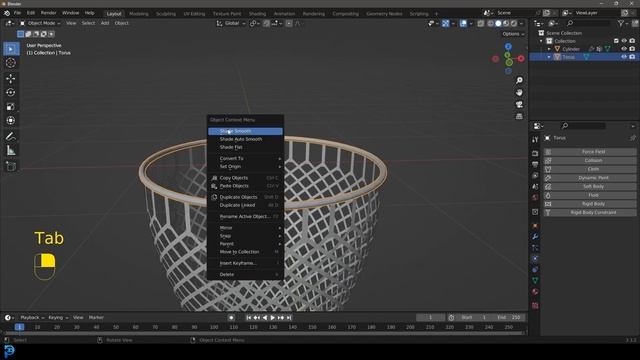
Task: Expand the Cylinder tree item
Action: [x=549, y=49]
